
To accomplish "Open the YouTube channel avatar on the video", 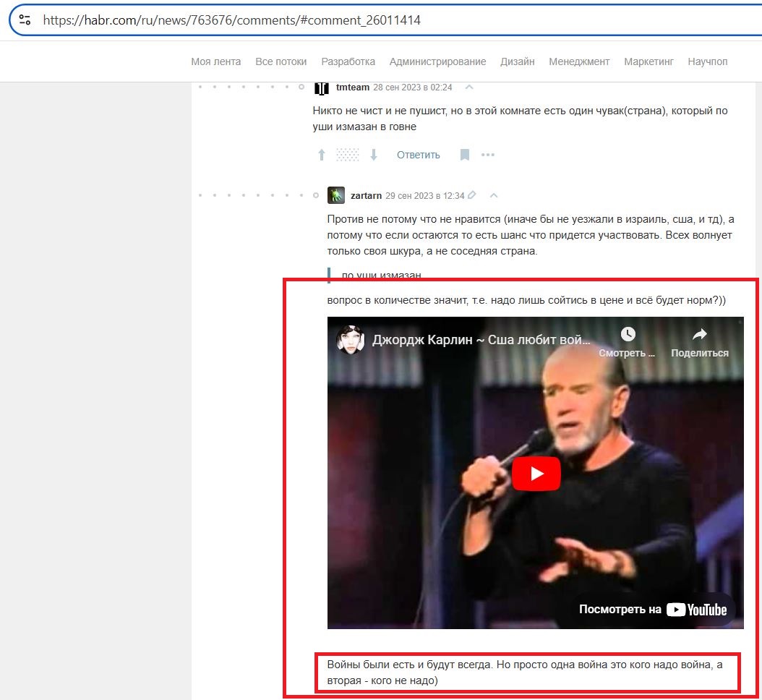I will click(x=351, y=339).
